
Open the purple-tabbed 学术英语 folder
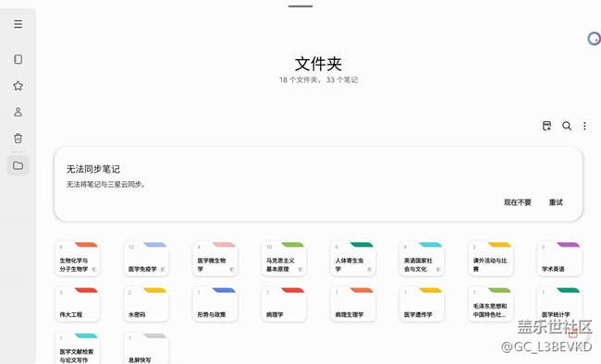559,259
